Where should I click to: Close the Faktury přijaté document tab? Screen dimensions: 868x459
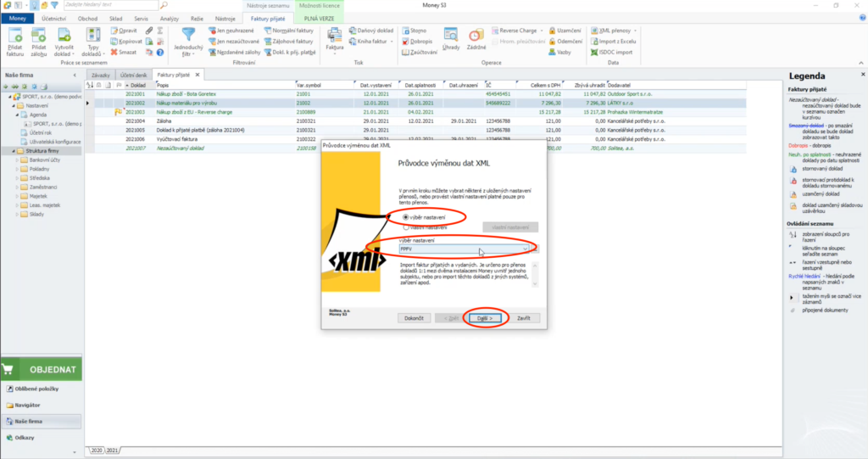point(197,75)
